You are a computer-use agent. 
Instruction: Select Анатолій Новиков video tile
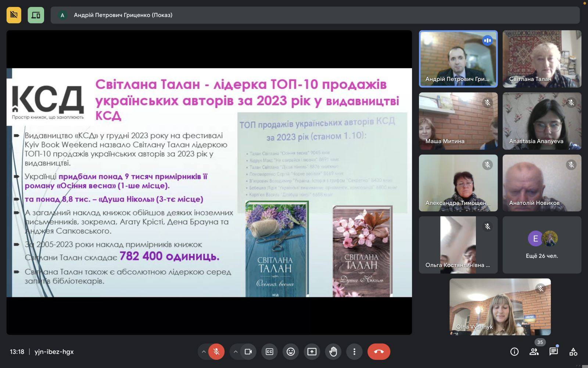click(x=542, y=183)
